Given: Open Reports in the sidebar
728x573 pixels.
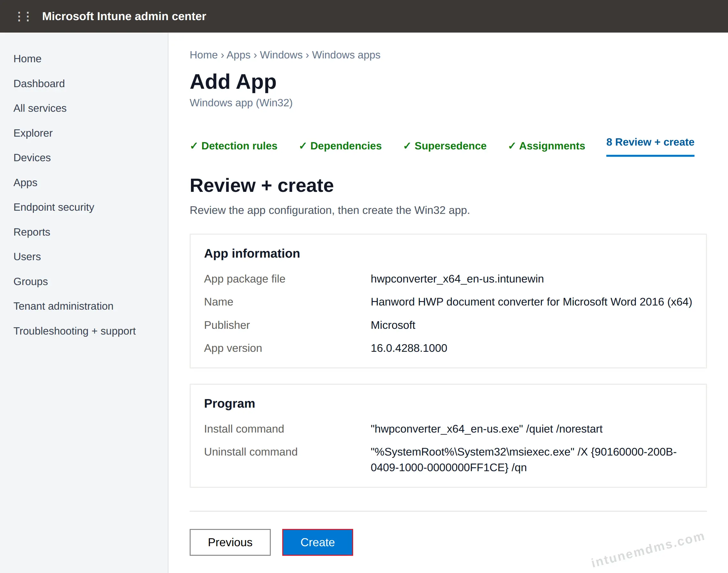Looking at the screenshot, I should [32, 232].
